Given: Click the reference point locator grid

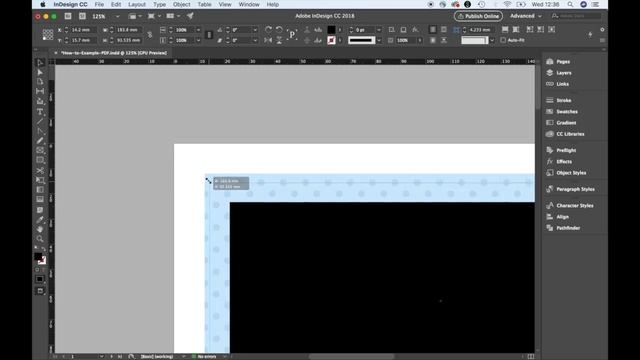Looking at the screenshot, I should 48,35.
